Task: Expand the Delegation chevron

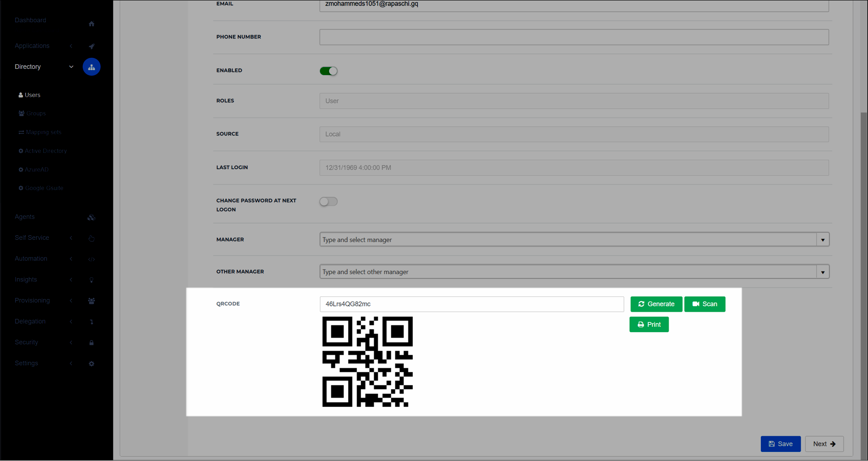Action: 71,322
